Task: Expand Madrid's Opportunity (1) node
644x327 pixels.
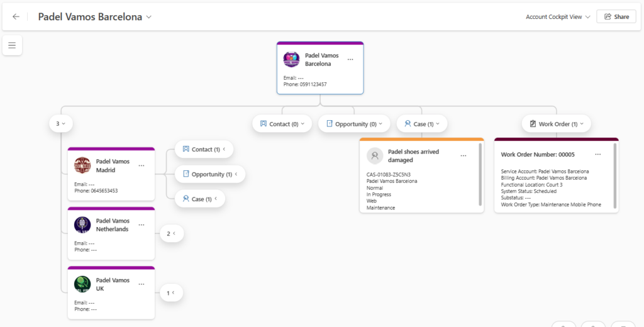Action: [x=210, y=174]
